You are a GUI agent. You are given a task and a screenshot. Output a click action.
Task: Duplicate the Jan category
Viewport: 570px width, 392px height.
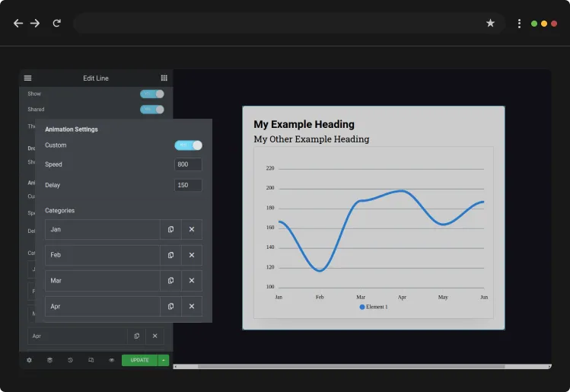click(170, 229)
